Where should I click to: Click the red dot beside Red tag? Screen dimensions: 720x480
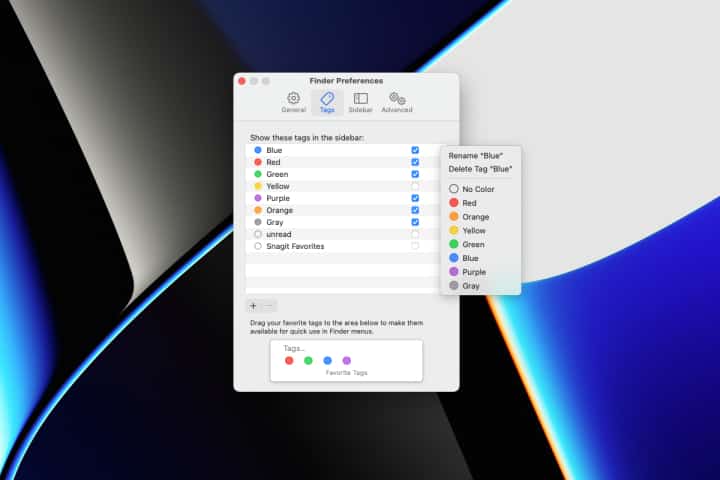click(258, 162)
